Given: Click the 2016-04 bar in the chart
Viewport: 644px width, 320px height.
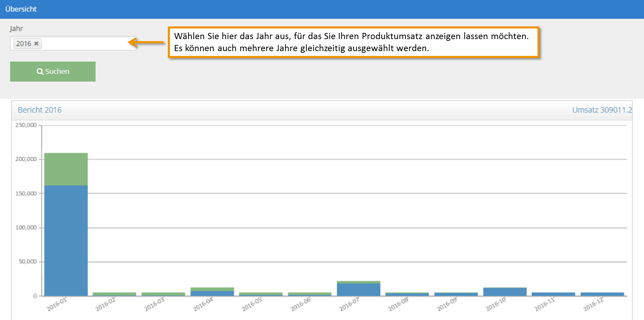Looking at the screenshot, I should click(212, 292).
